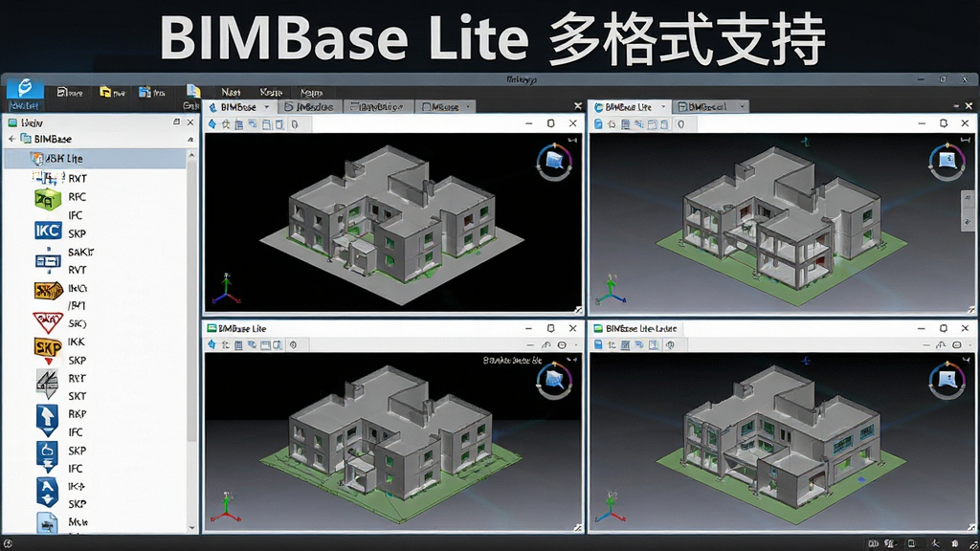
Task: Open dropdown arrow on BIMBase tab
Action: click(267, 107)
